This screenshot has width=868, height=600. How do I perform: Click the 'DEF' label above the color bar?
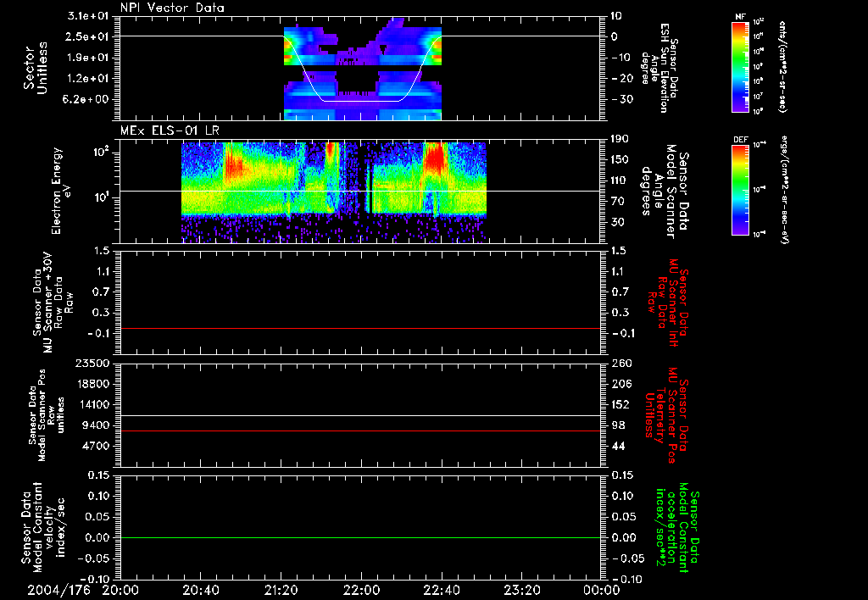[x=741, y=140]
